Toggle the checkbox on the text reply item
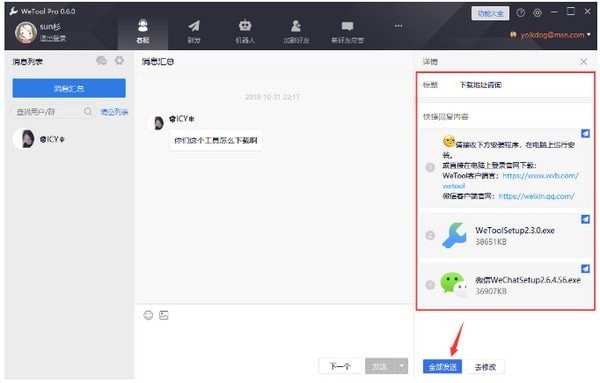 tap(585, 133)
